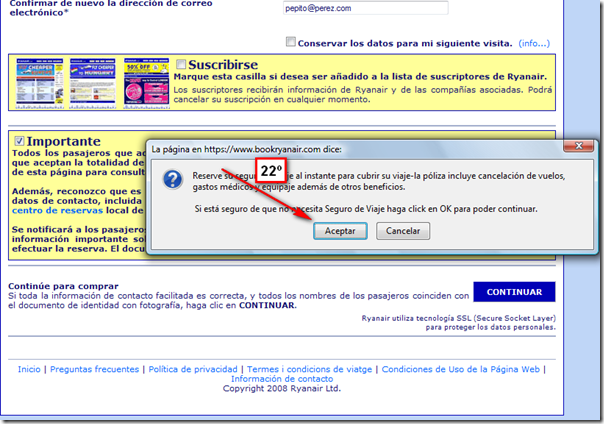Open Información de contacto link
The image size is (604, 424).
[282, 379]
